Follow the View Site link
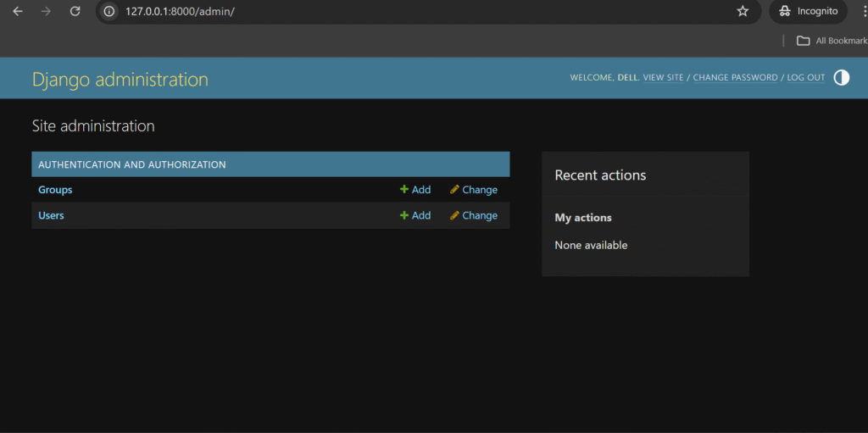 [663, 77]
